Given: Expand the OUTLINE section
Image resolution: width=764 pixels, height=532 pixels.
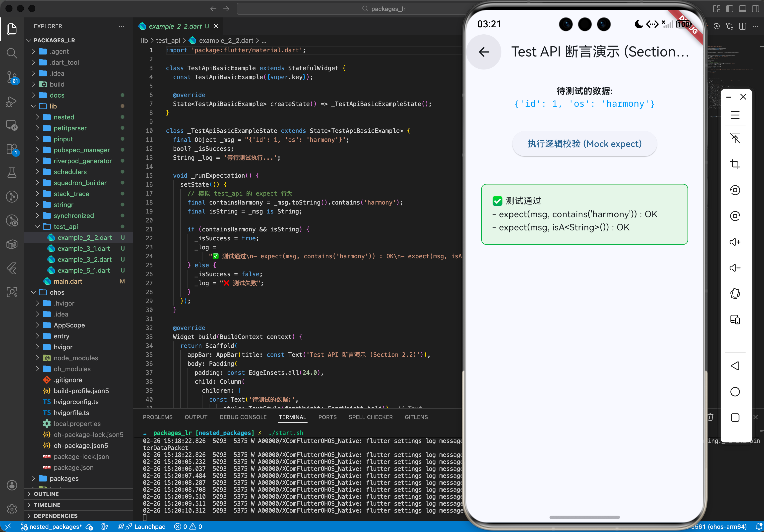Looking at the screenshot, I should (46, 494).
